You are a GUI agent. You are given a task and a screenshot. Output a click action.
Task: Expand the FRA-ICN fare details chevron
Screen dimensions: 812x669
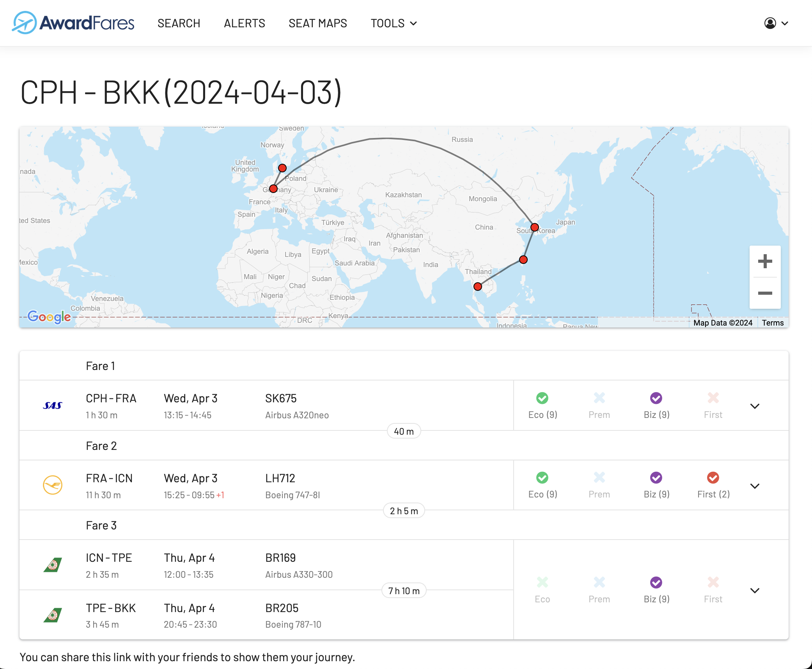pyautogui.click(x=755, y=486)
